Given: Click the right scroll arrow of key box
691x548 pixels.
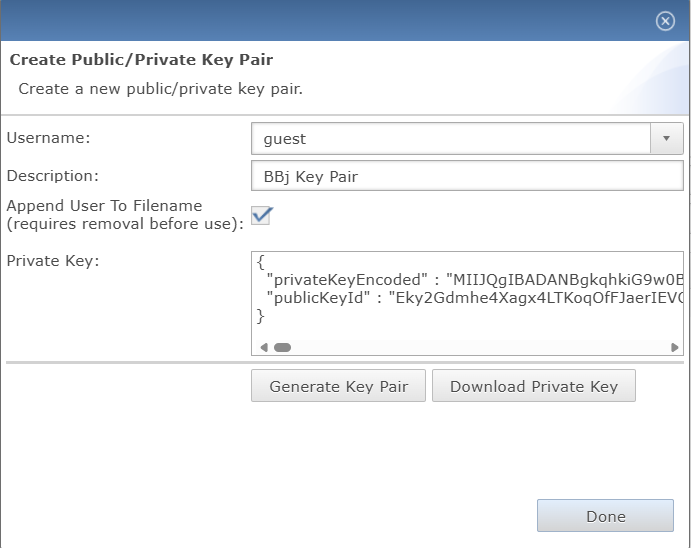Looking at the screenshot, I should click(x=674, y=348).
